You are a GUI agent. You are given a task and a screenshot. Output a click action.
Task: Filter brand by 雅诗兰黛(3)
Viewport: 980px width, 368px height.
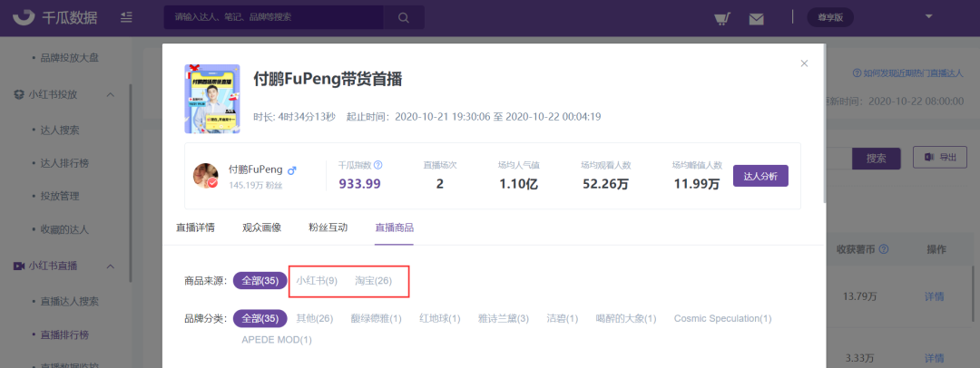[503, 319]
